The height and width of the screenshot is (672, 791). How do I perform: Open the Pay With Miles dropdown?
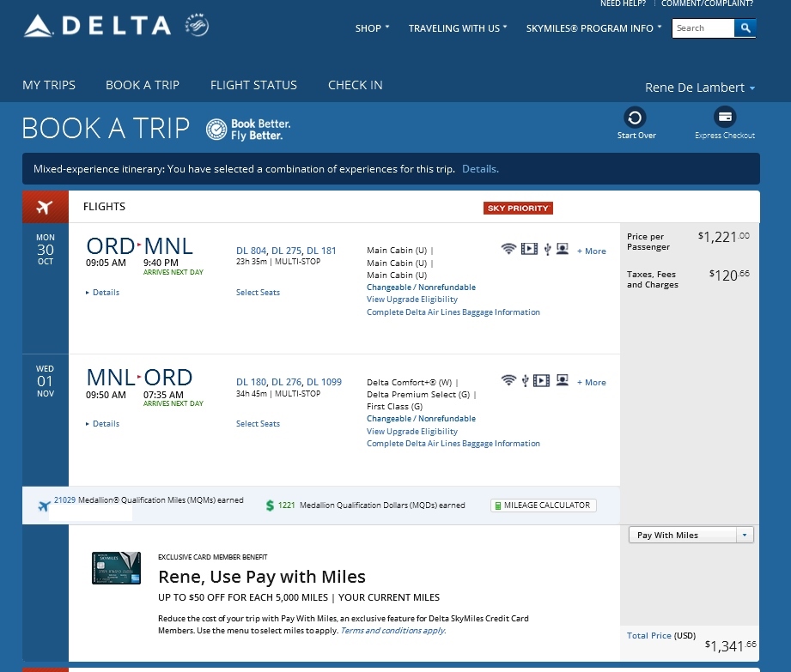[x=691, y=535]
